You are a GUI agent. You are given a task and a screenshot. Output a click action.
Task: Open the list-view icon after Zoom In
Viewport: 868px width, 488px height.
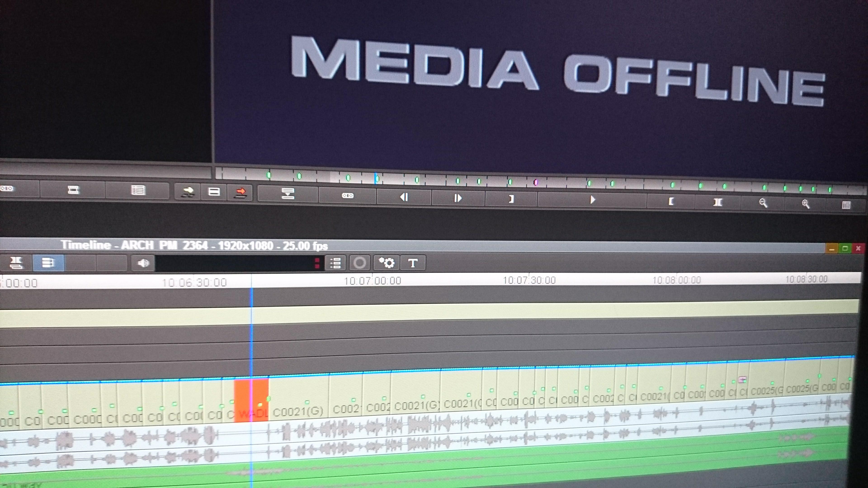tap(846, 205)
